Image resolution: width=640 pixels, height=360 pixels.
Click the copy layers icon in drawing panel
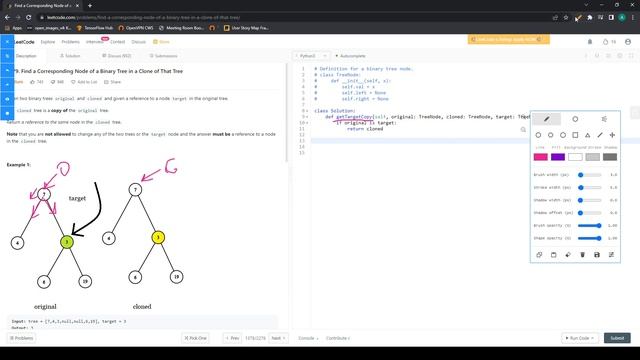click(x=539, y=255)
